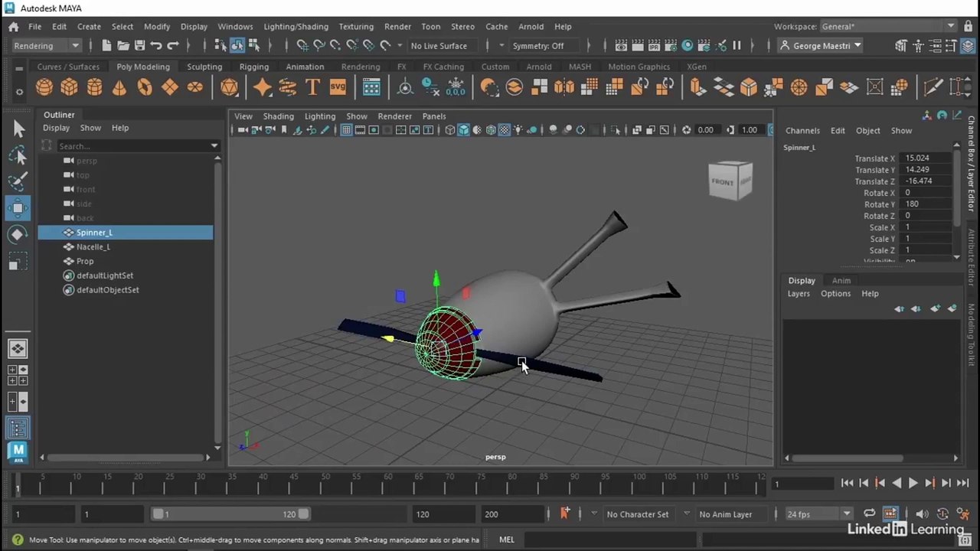
Task: Click the MEL command line label
Action: tap(507, 540)
